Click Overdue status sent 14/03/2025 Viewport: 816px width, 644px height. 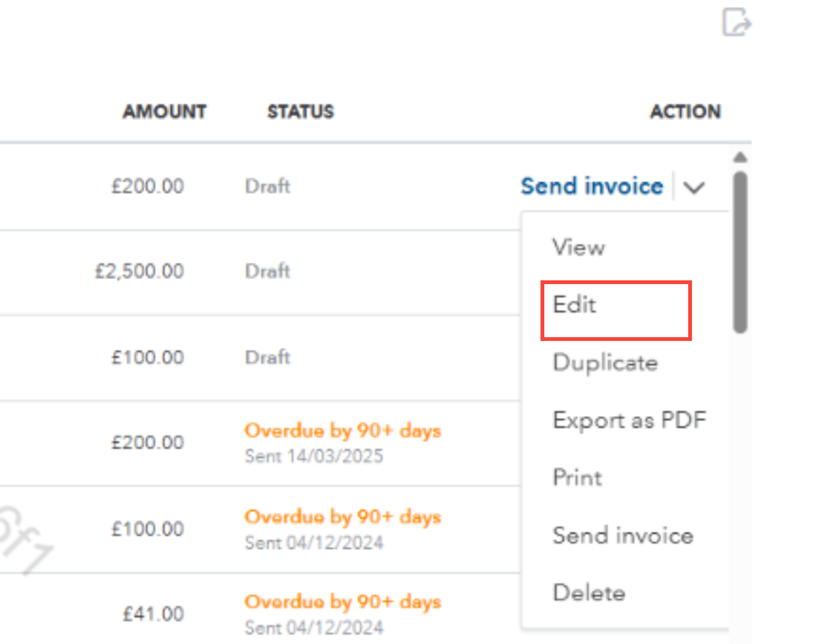343,431
